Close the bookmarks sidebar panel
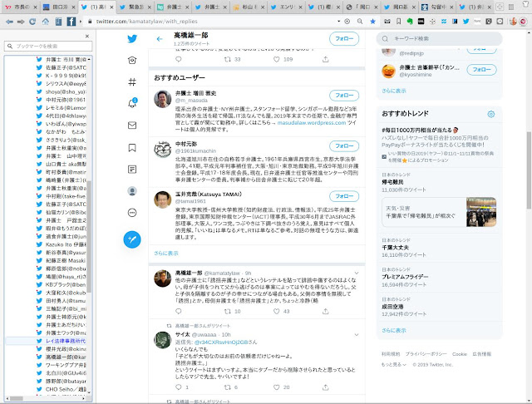 (87, 36)
